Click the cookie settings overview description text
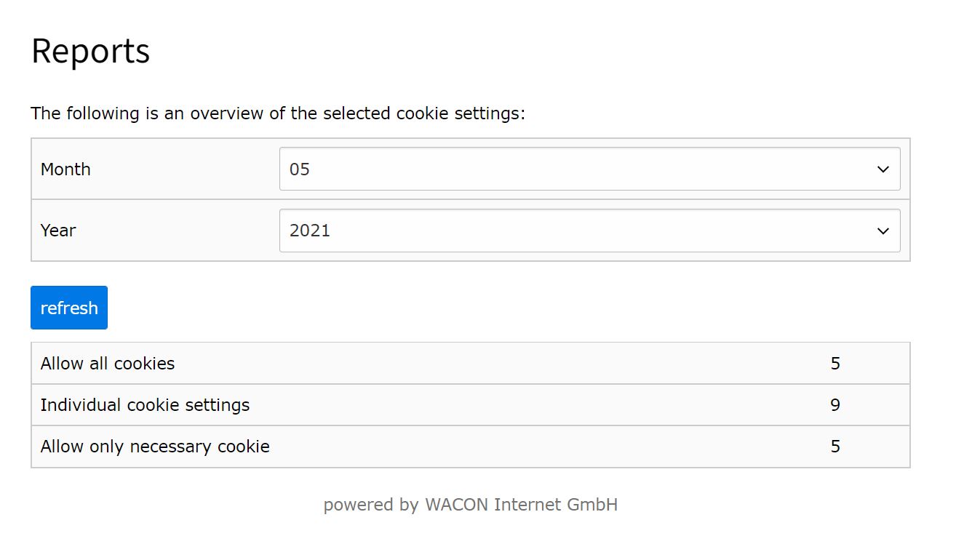 [x=278, y=113]
